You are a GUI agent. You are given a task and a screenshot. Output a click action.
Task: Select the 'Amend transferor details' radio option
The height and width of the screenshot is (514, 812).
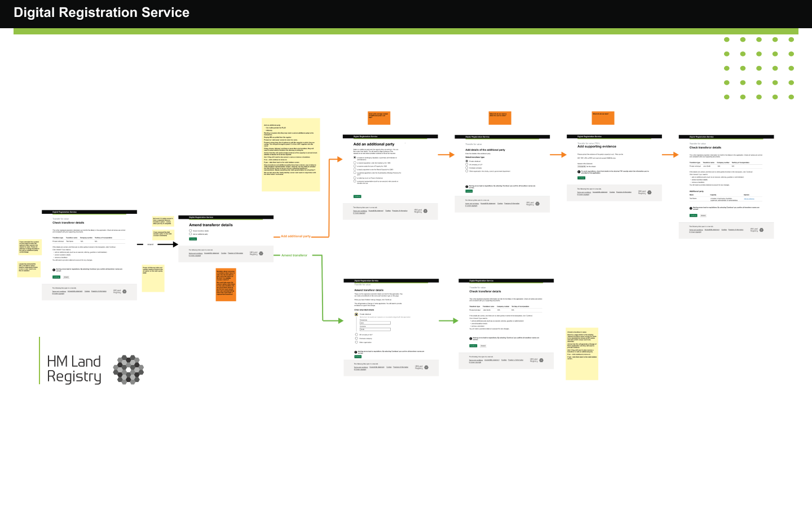click(191, 231)
